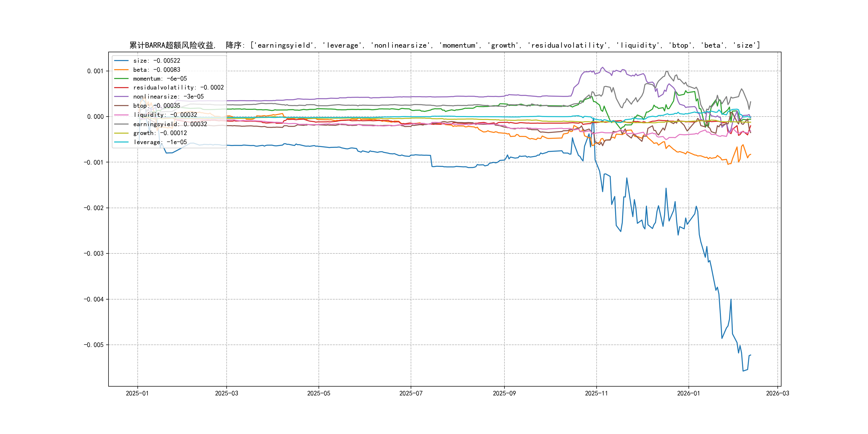Viewport: 868px width, 434px height.
Task: Click the y-axis tick label 0.000
Action: 95,117
